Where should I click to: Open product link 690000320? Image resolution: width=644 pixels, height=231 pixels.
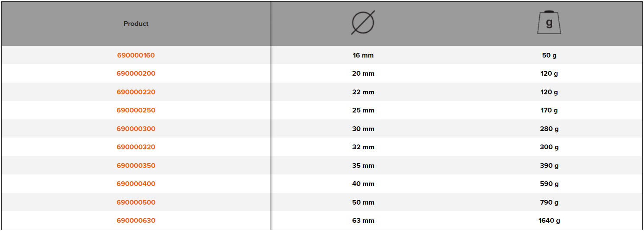[136, 147]
